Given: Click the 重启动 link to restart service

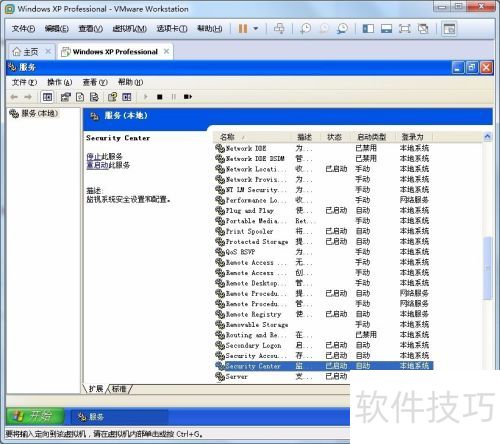Looking at the screenshot, I should (97, 165).
